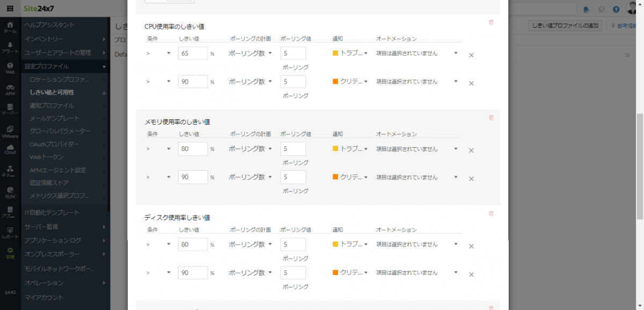This screenshot has width=644, height=310.
Task: Remove the CPU 65% threshold row with X
Action: pyautogui.click(x=471, y=55)
